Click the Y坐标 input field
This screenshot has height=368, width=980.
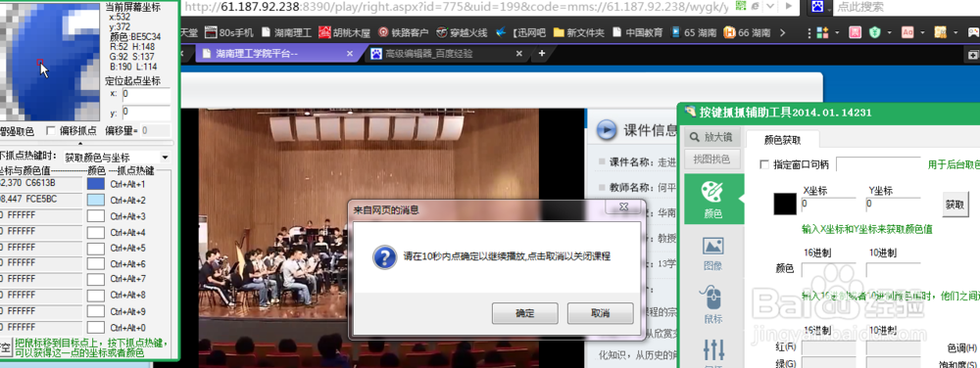[x=894, y=204]
